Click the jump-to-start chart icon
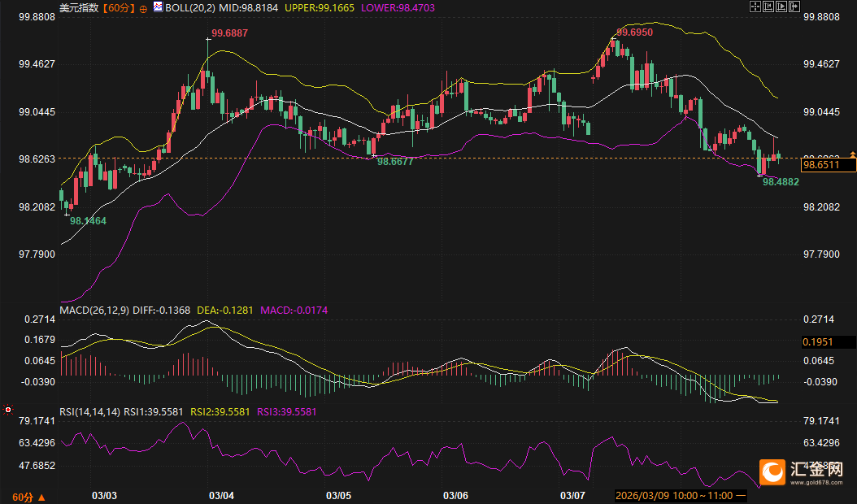The height and width of the screenshot is (504, 857). (x=767, y=7)
